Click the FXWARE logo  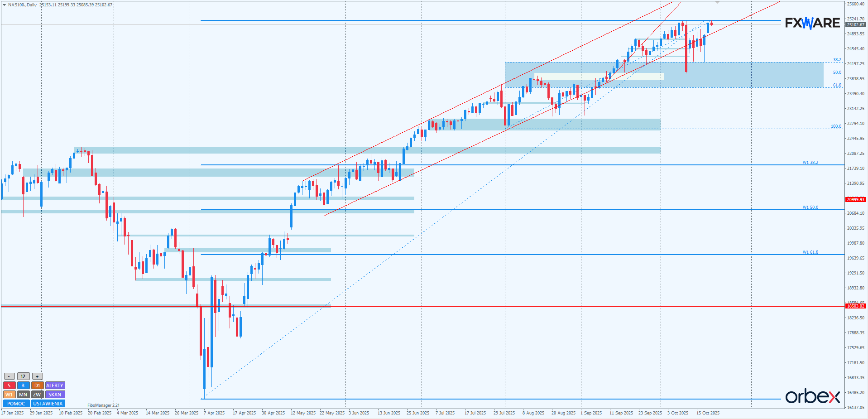click(x=812, y=23)
